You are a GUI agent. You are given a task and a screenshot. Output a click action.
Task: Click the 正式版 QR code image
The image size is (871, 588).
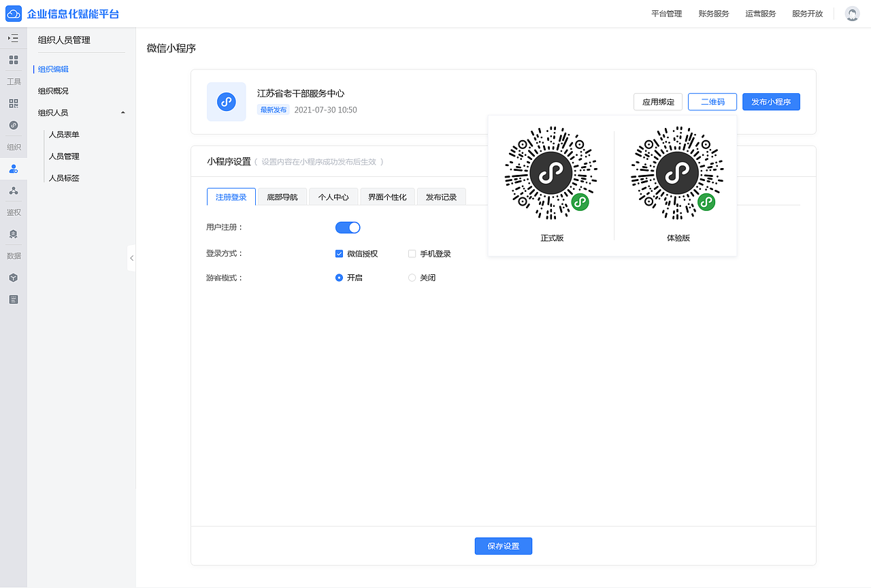550,173
